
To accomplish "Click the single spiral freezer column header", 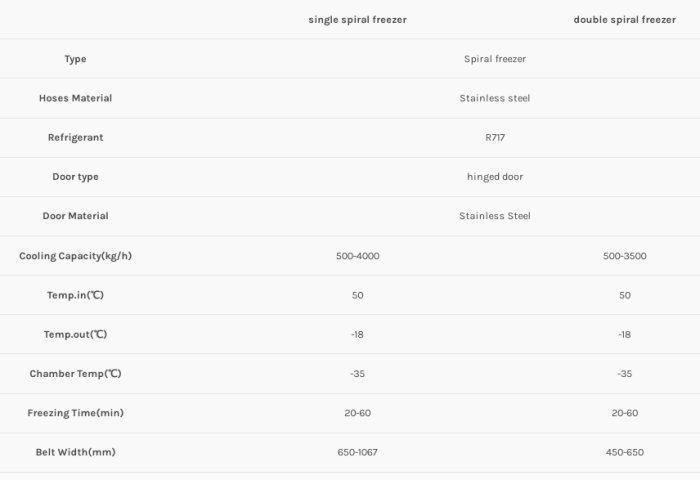I will (x=357, y=20).
